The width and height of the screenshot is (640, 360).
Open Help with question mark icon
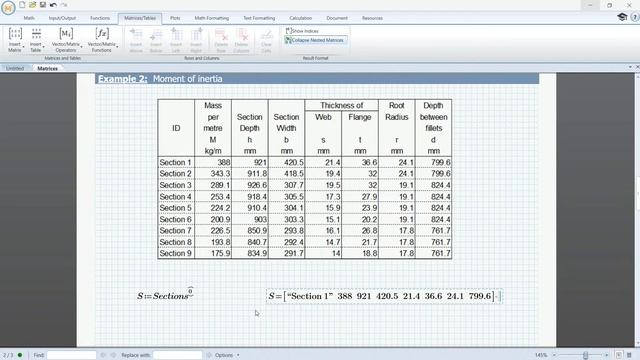(x=635, y=17)
